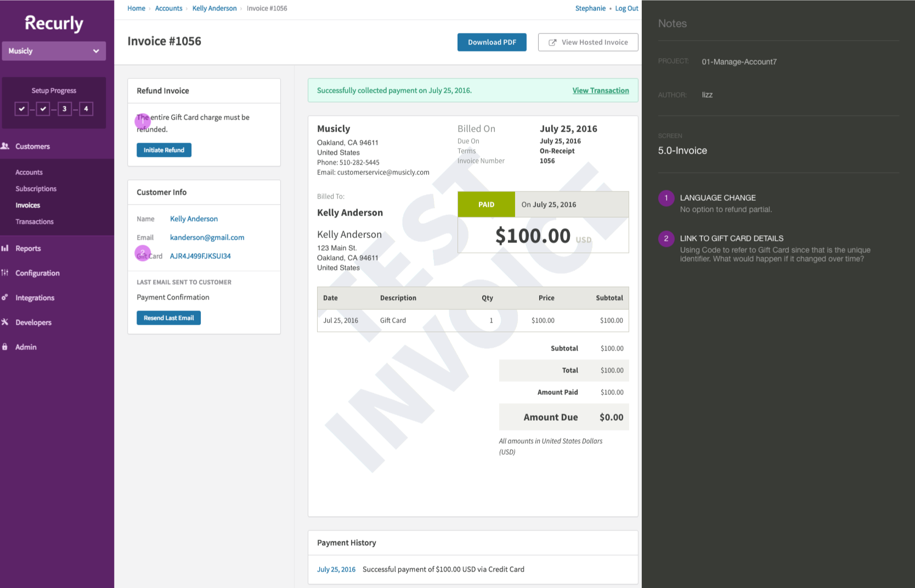The width and height of the screenshot is (915, 588).
Task: Click the Subtotal column header
Action: [x=609, y=298]
